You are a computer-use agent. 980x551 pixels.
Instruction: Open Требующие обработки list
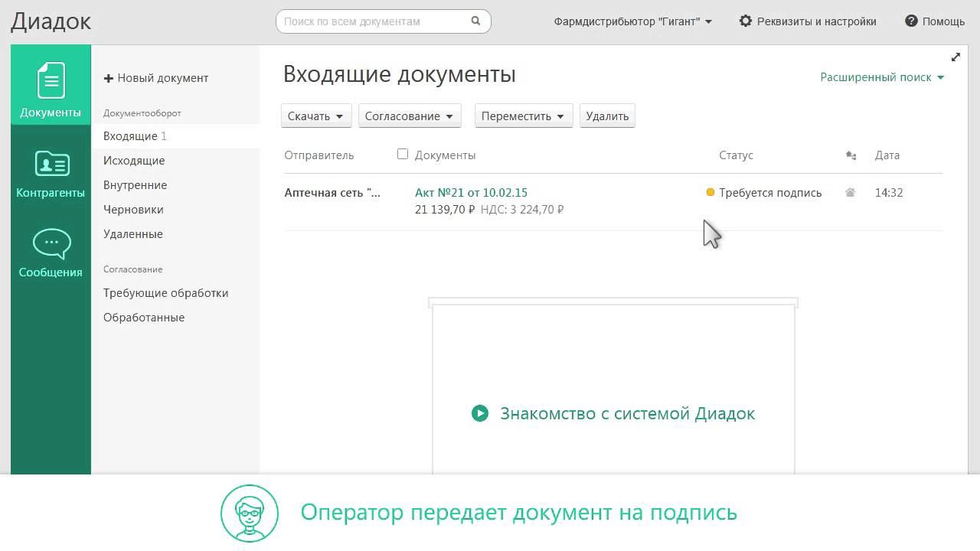tap(166, 293)
